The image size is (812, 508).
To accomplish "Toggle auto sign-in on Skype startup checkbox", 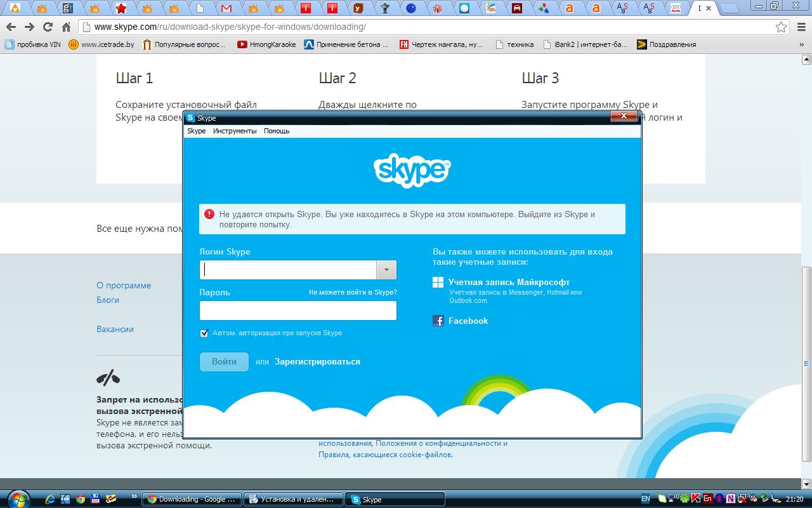I will [204, 333].
